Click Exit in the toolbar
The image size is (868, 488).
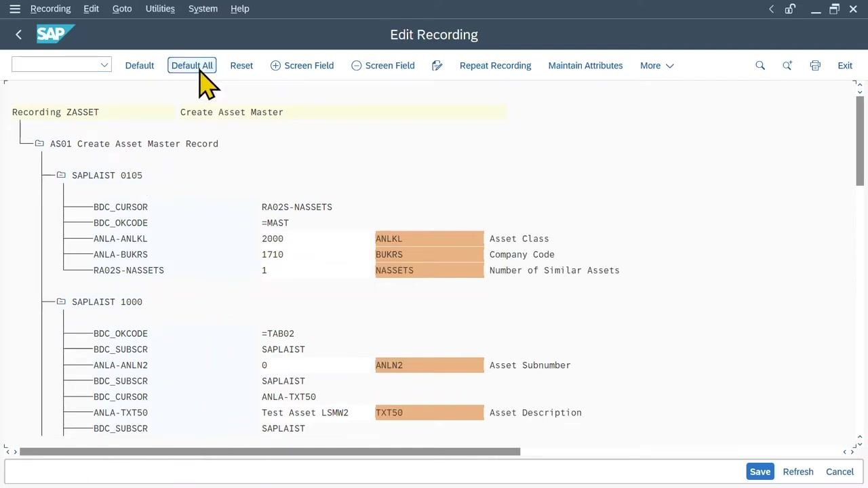coord(845,66)
